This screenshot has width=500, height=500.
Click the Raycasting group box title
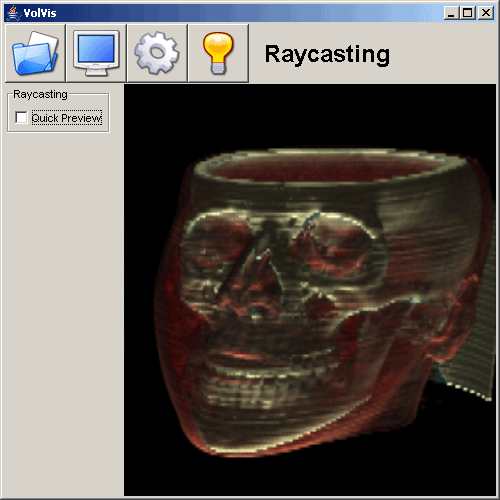pos(40,94)
